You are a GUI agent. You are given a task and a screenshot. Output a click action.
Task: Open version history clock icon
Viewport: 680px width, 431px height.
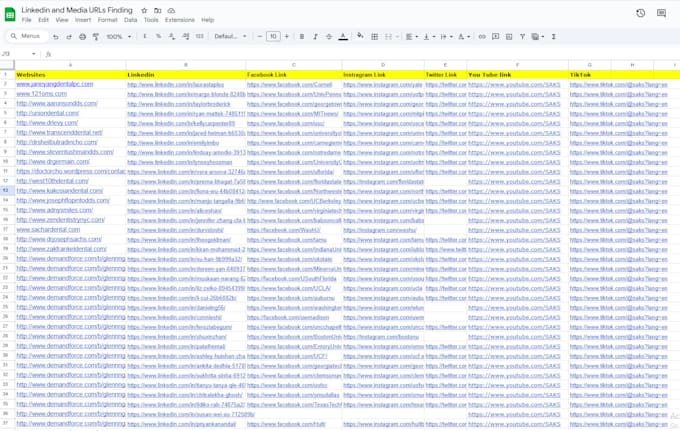pos(641,13)
